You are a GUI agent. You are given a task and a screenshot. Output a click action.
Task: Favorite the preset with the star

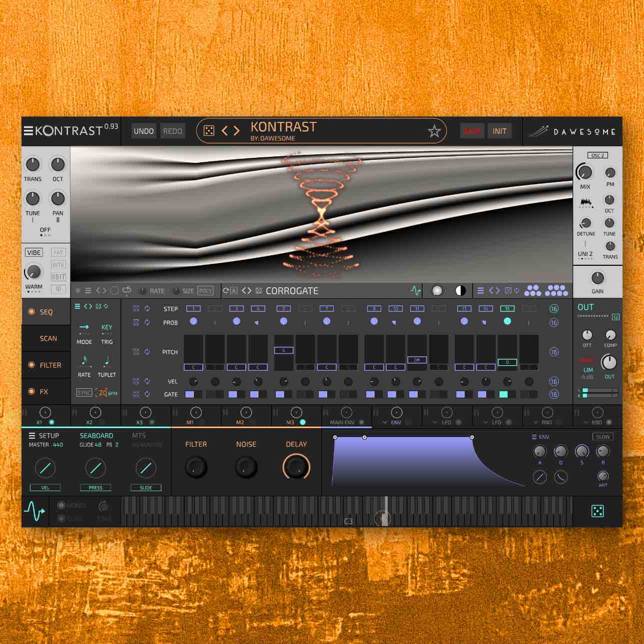[434, 131]
